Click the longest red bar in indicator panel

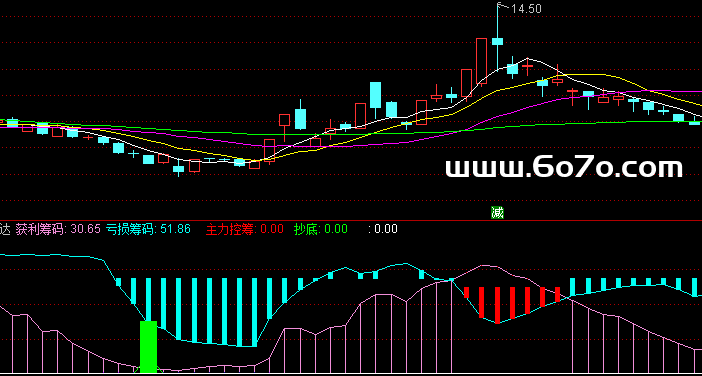point(497,305)
